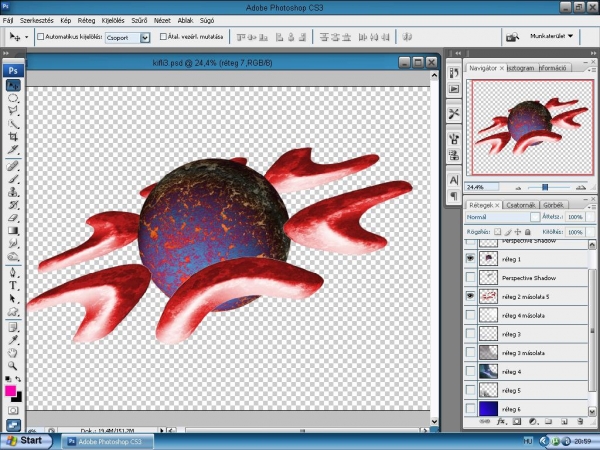This screenshot has width=600, height=450.
Task: Select the Magic Wand tool
Action: tap(13, 124)
